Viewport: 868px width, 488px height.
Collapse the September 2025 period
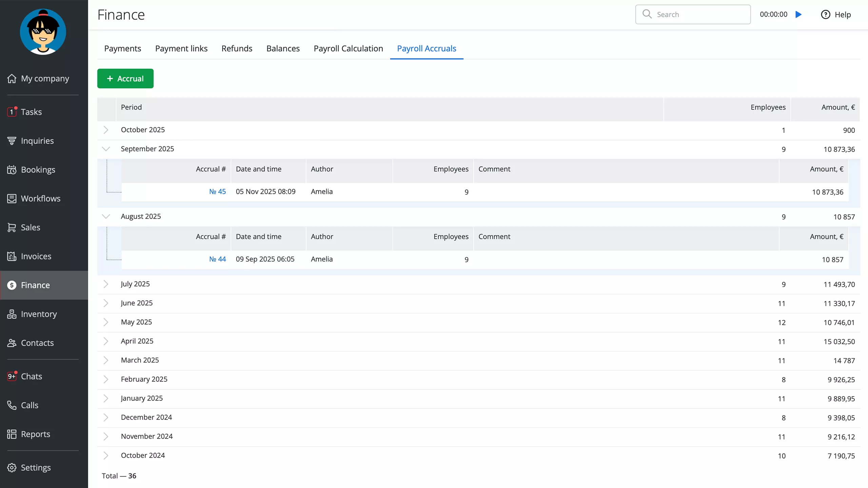point(106,149)
